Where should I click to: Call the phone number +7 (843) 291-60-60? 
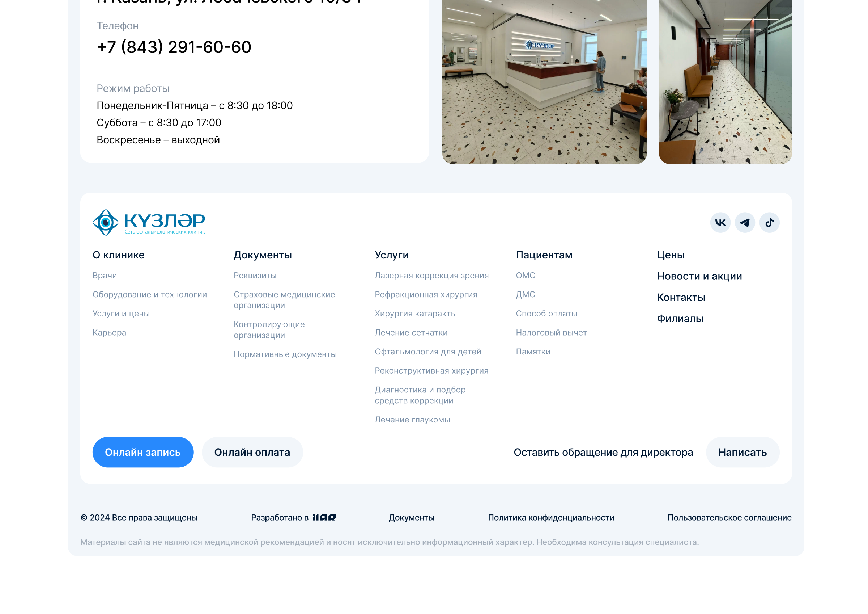pyautogui.click(x=174, y=47)
